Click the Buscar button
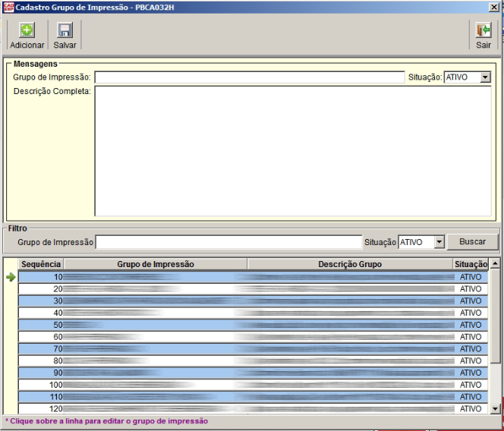Image resolution: width=504 pixels, height=431 pixels. point(472,242)
